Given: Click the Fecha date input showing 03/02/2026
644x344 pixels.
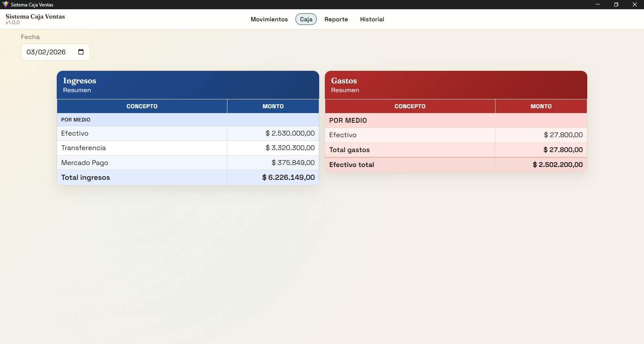Looking at the screenshot, I should tap(46, 52).
